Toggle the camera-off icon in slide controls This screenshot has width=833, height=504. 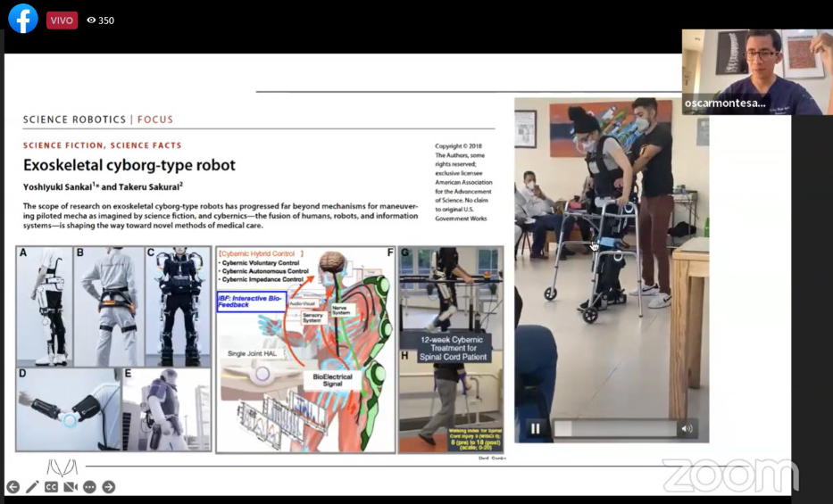(71, 486)
